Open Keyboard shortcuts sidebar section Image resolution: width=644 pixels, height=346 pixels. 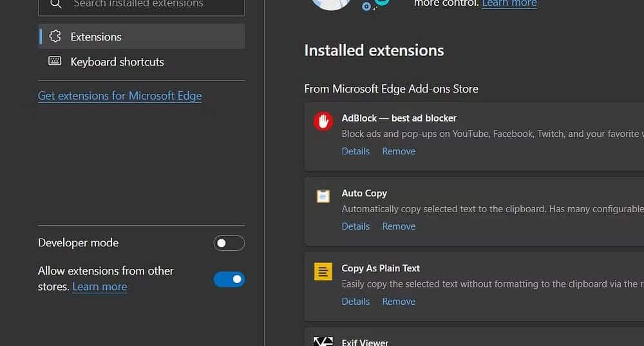(x=117, y=62)
